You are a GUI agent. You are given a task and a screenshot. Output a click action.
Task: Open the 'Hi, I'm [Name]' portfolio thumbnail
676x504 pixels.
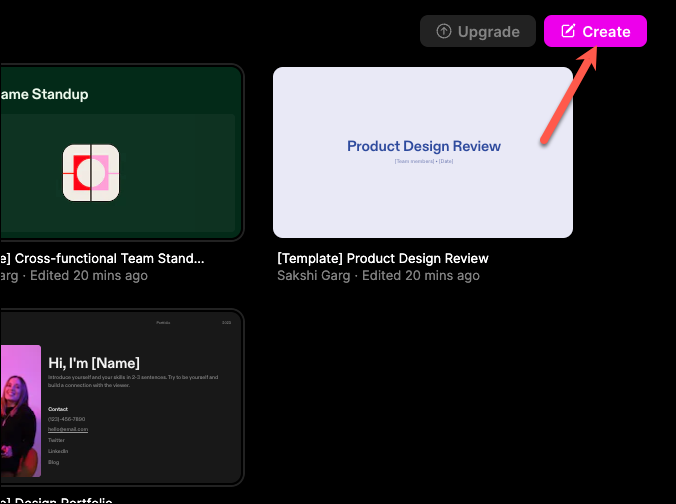[121, 398]
